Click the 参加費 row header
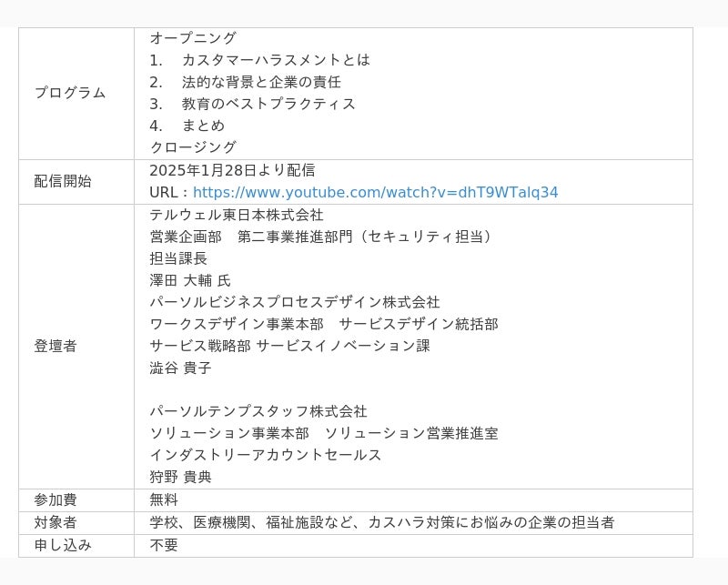 coord(56,499)
